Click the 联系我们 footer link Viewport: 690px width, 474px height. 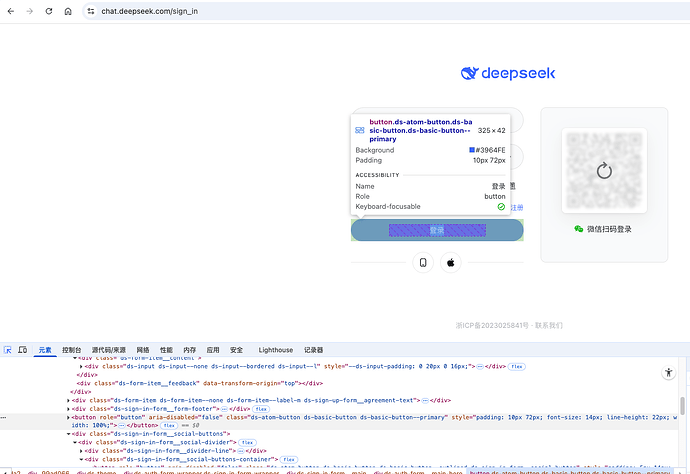click(x=548, y=325)
